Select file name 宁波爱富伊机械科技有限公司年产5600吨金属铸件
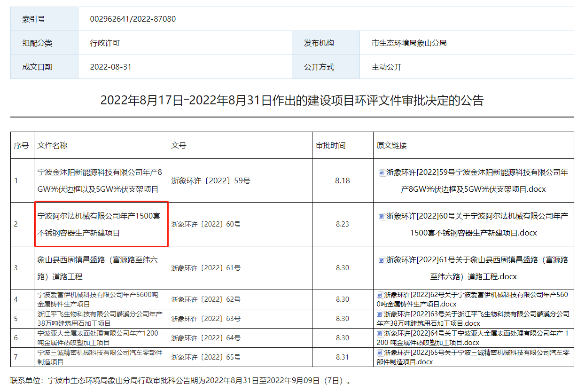 98,299
